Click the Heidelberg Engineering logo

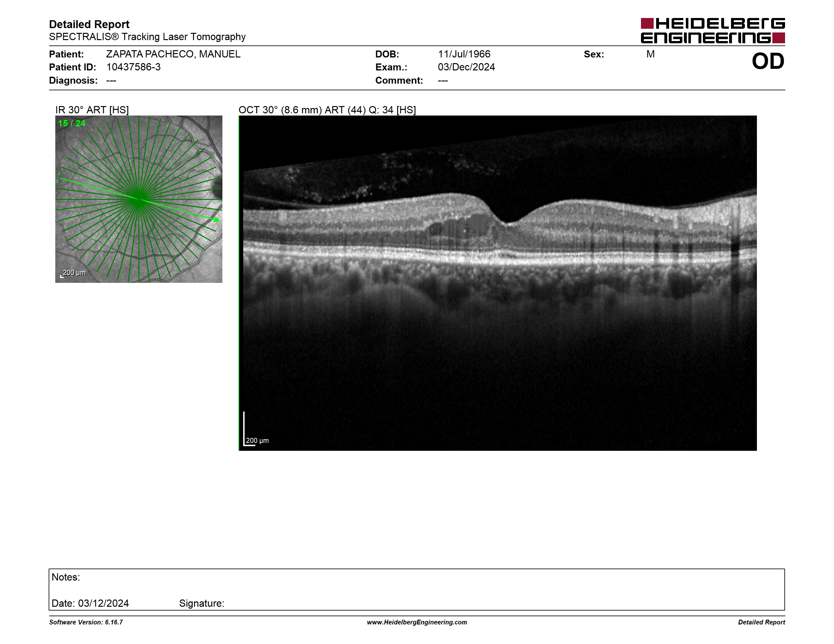[x=713, y=31]
